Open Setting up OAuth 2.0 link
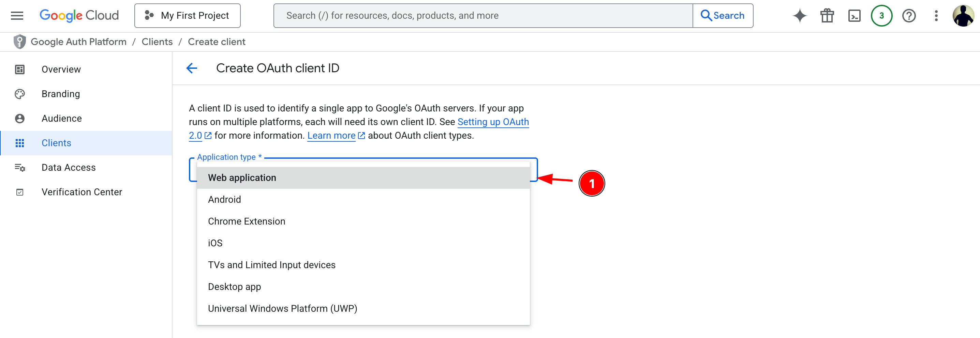 pyautogui.click(x=493, y=122)
